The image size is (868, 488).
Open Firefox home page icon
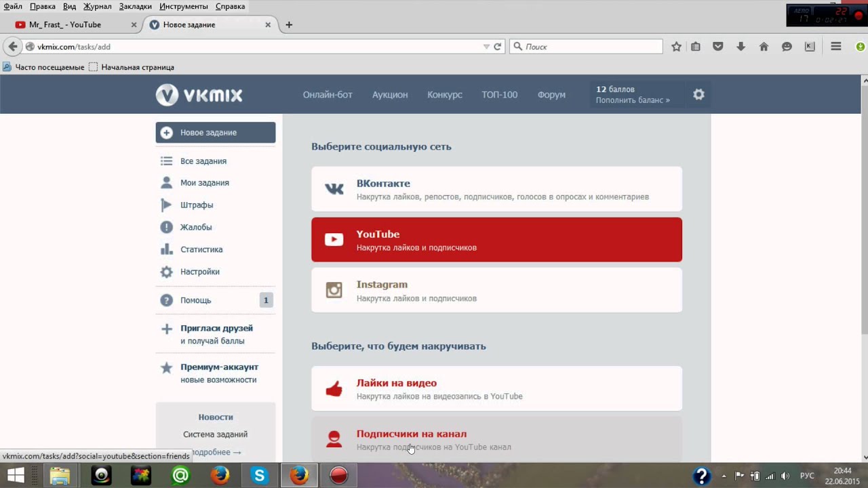764,47
